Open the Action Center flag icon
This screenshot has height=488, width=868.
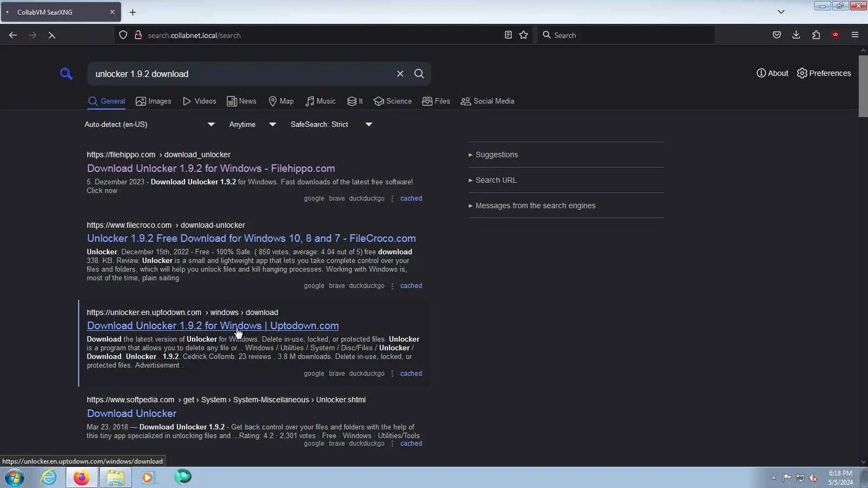click(787, 478)
